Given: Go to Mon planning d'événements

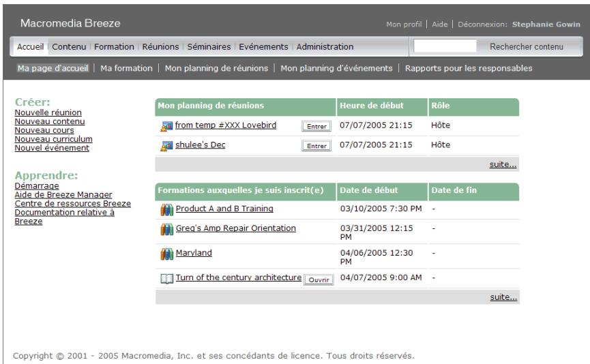Looking at the screenshot, I should 336,68.
